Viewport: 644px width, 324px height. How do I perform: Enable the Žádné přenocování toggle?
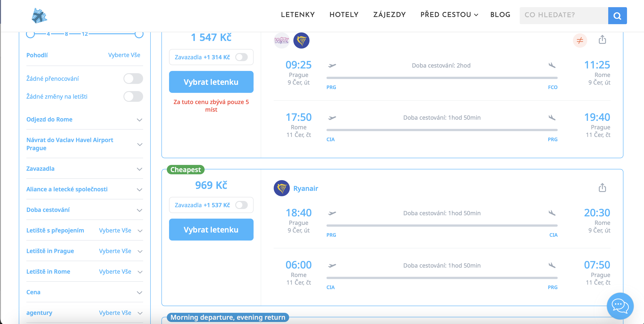(133, 79)
